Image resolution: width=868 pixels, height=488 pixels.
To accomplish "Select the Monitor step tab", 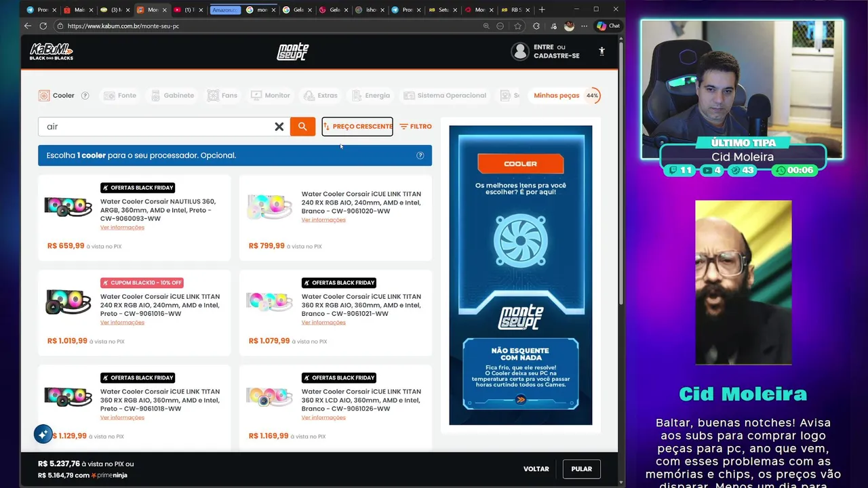I will [x=271, y=96].
